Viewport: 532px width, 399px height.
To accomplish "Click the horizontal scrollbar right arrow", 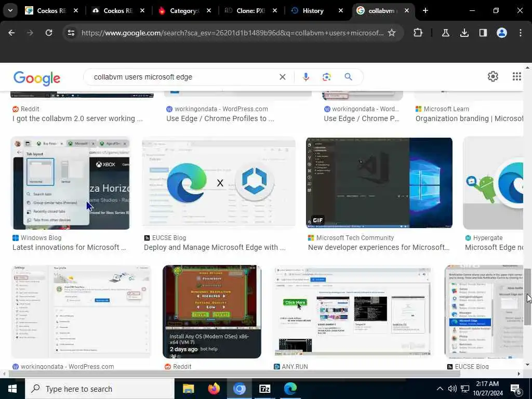I will click(x=519, y=374).
